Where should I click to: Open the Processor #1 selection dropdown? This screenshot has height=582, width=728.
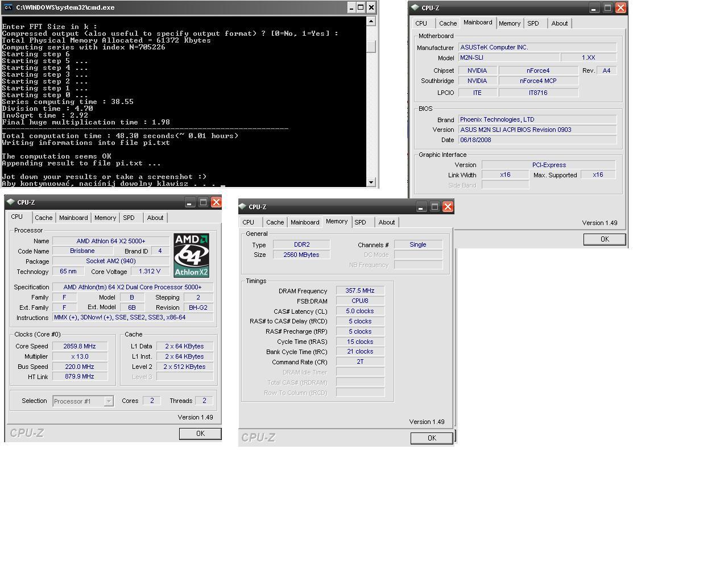108,401
